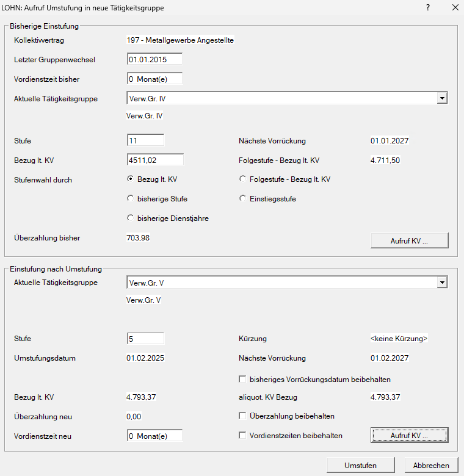Focus the 'Vordienstzeit bisher' input field
The image size is (464, 476).
pyautogui.click(x=154, y=79)
